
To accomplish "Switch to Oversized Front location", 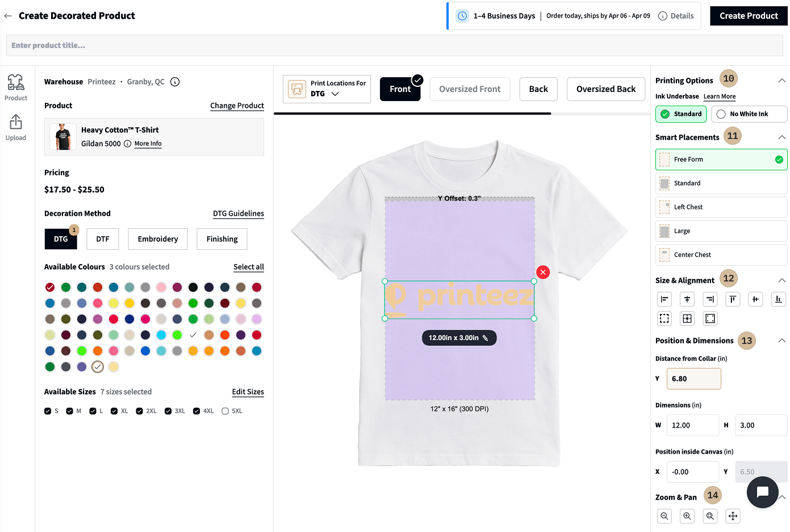I will pos(470,89).
